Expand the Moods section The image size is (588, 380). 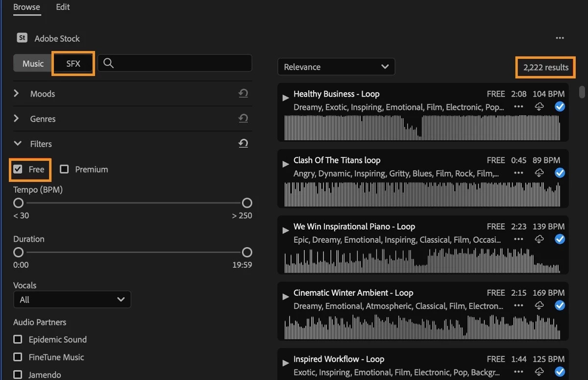click(x=17, y=93)
